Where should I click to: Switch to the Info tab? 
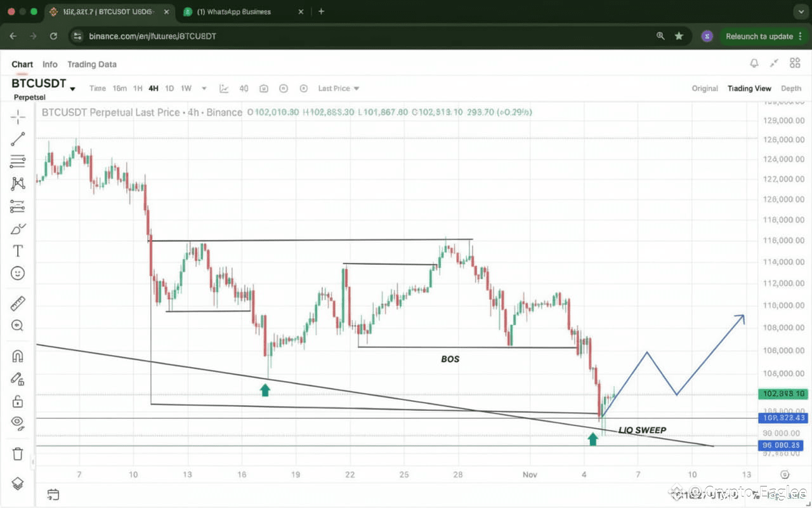click(50, 64)
